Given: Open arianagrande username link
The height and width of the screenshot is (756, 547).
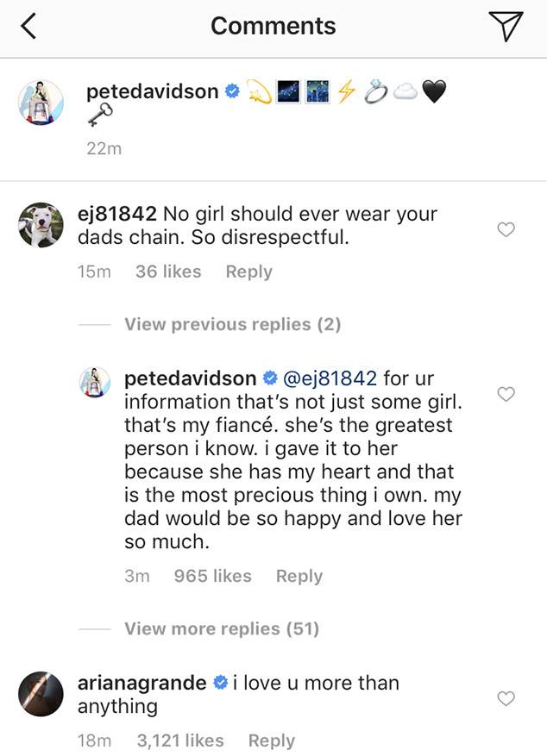Looking at the screenshot, I should point(141,684).
